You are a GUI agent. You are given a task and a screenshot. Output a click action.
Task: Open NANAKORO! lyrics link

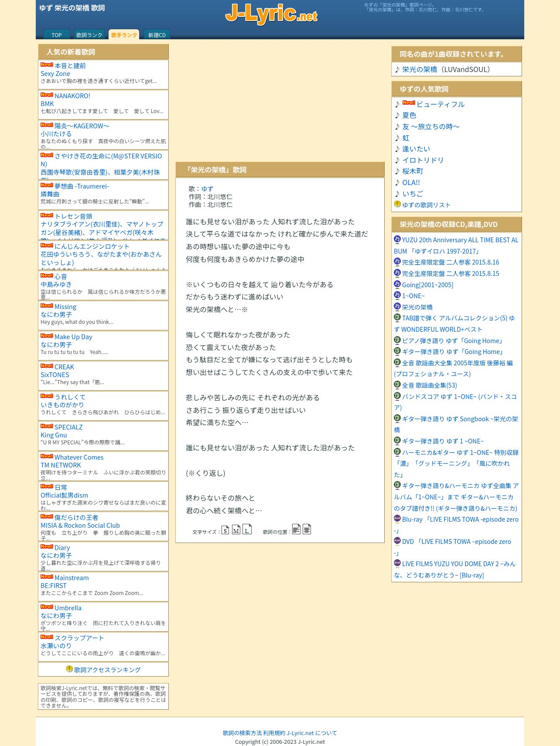tap(72, 96)
